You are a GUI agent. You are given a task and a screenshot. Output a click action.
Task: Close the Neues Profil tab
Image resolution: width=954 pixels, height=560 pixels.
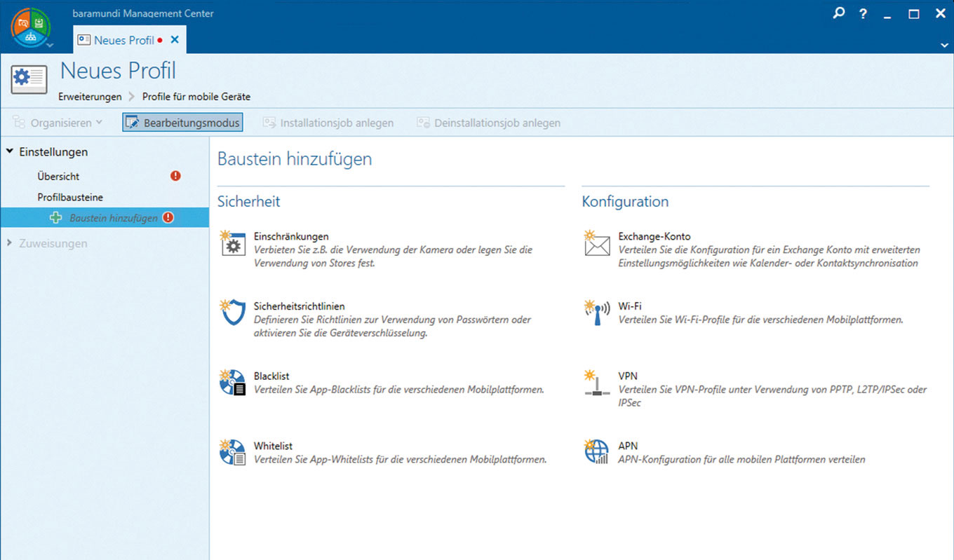coord(175,40)
